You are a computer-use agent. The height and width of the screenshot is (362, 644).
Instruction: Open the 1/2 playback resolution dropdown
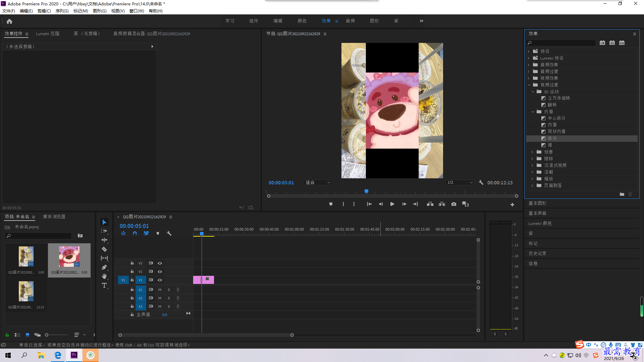[460, 183]
